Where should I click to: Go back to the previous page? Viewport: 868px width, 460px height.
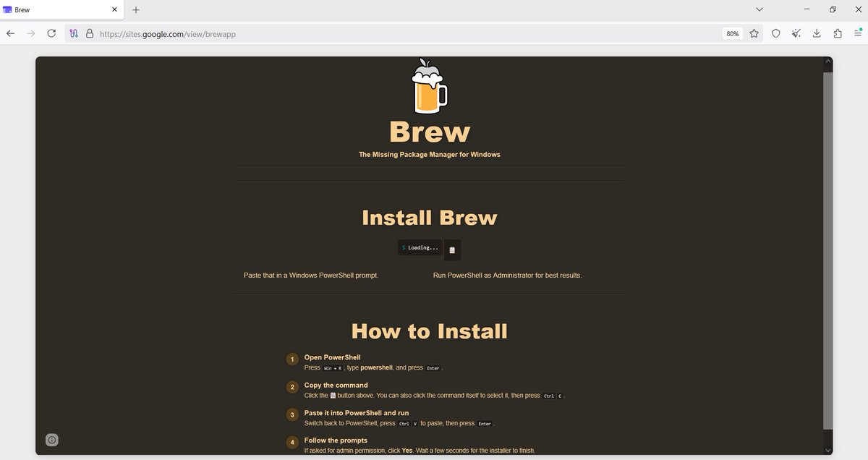10,33
